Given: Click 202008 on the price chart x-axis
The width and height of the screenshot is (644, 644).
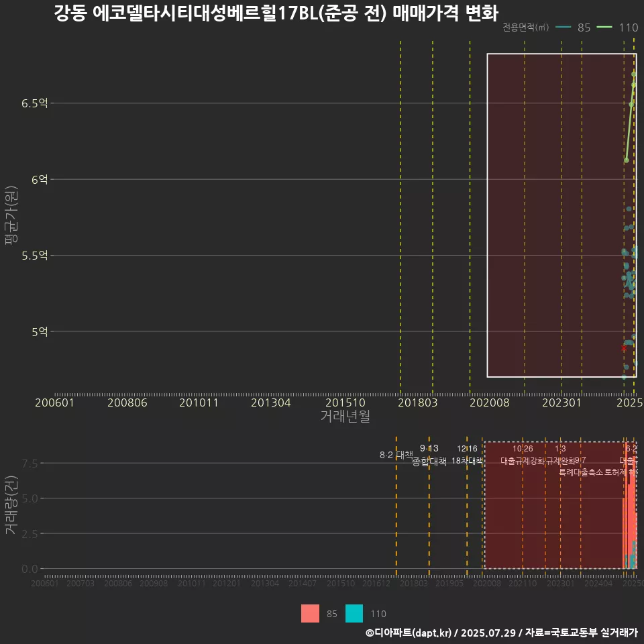Looking at the screenshot, I should pyautogui.click(x=490, y=402).
